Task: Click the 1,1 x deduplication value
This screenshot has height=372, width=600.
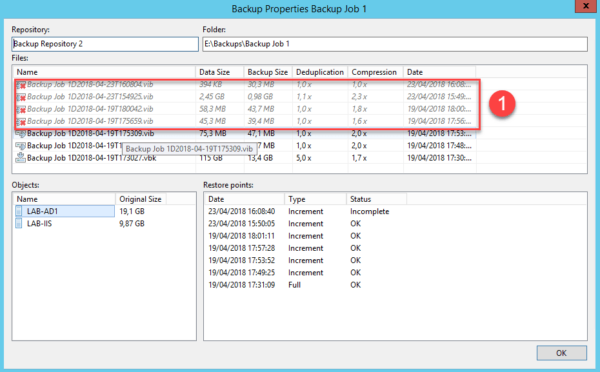Action: 304,97
